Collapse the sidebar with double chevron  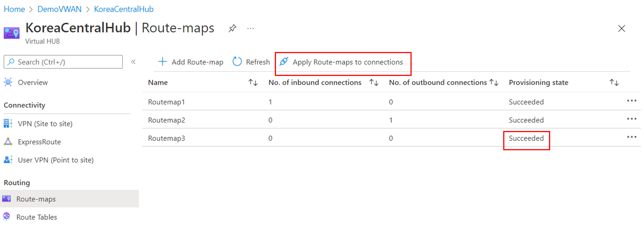pyautogui.click(x=133, y=62)
